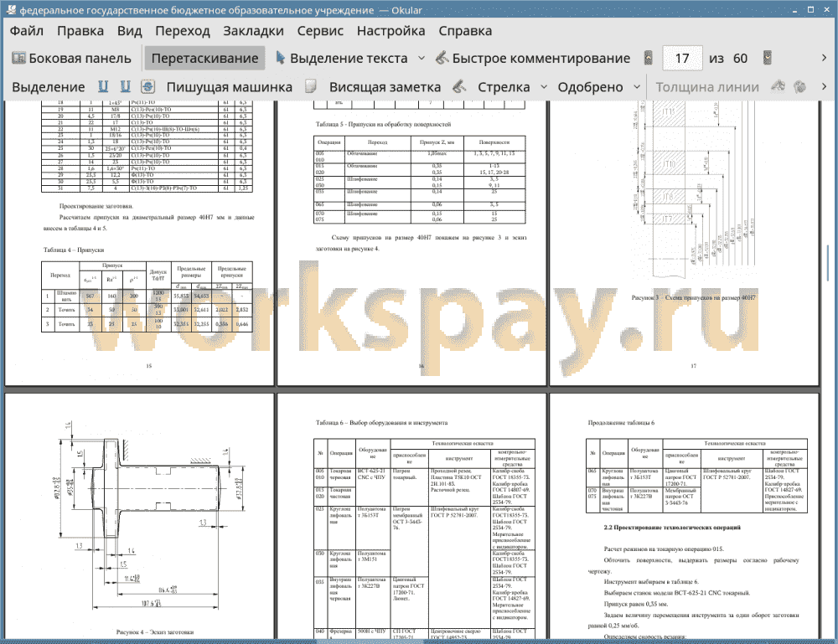This screenshot has height=644, width=838.
Task: Click heading 2.2 Проектирование технологических операций
Action: click(672, 528)
